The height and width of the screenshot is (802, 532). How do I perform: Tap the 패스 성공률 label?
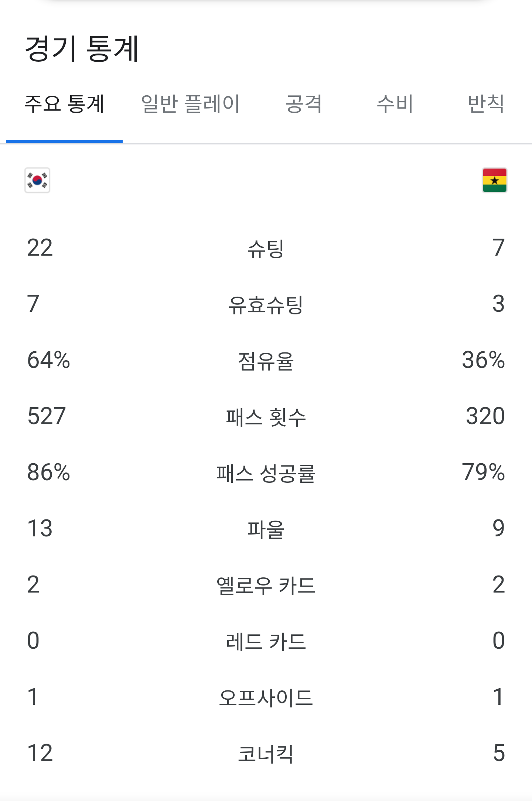266,473
